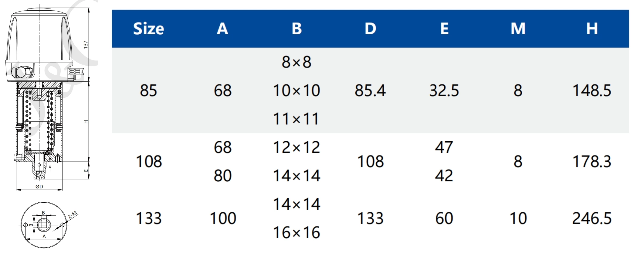This screenshot has height=254, width=644.
Task: Select the 100 value in column A
Action: point(223,218)
